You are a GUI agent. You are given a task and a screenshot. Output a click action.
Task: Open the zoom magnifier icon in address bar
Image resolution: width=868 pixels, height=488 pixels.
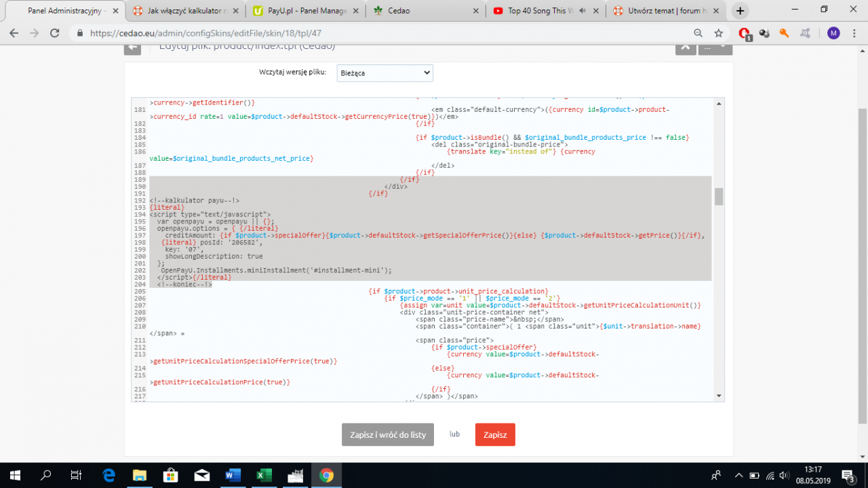pos(698,33)
